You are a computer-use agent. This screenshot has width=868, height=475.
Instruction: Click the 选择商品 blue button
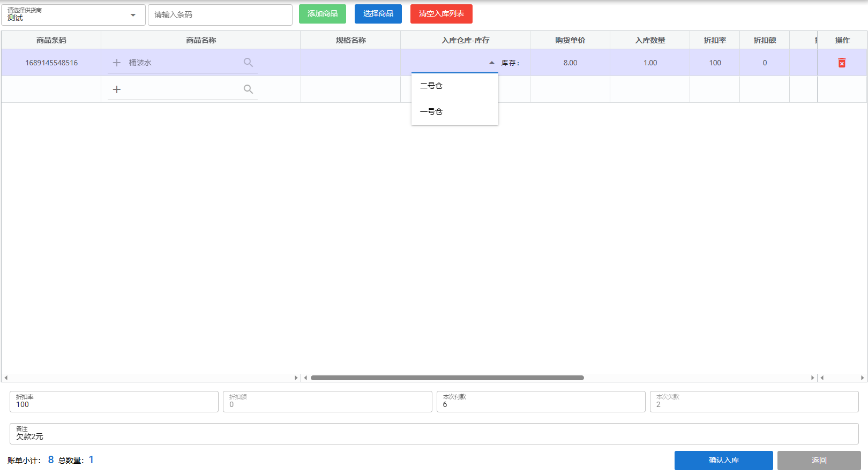[378, 14]
